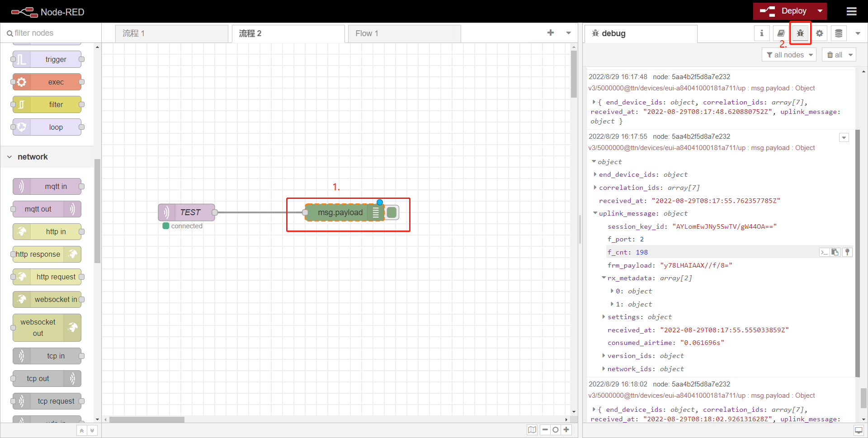
Task: Select the mqtt out palette node
Action: (47, 209)
